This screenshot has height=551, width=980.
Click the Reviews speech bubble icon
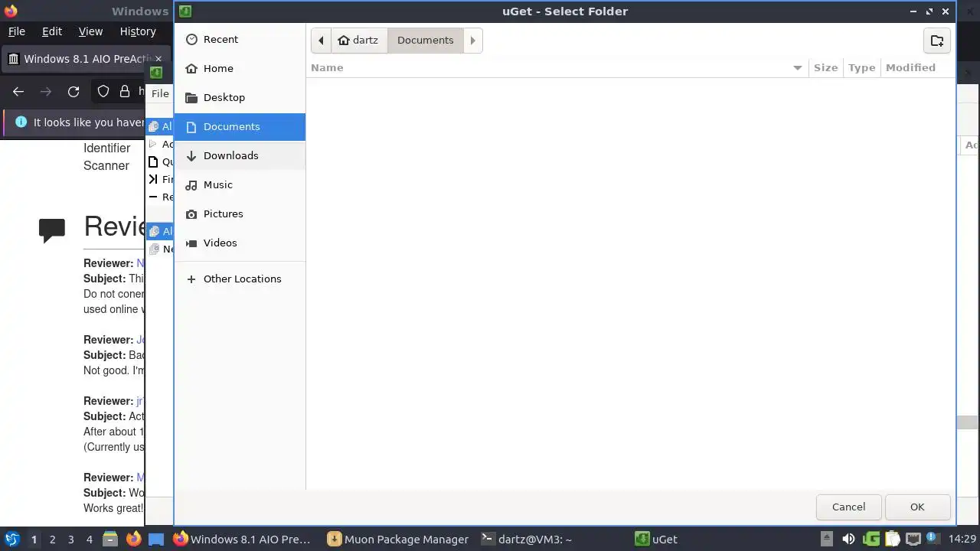pos(52,230)
